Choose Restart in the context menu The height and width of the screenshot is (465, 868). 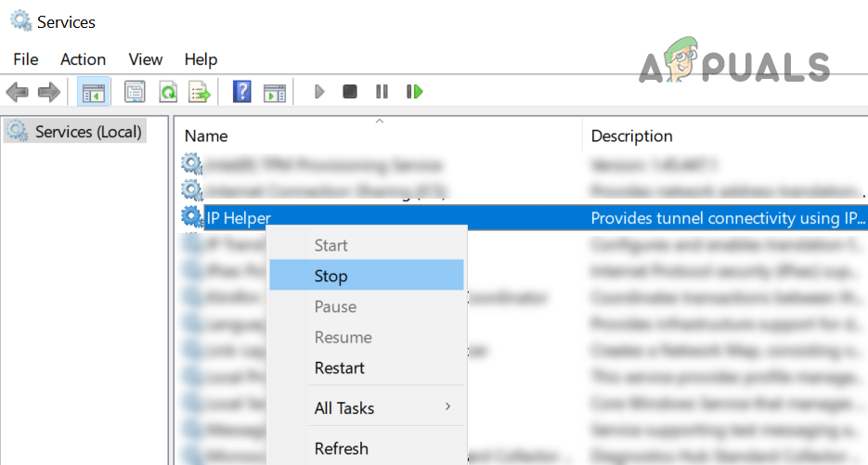(x=340, y=368)
